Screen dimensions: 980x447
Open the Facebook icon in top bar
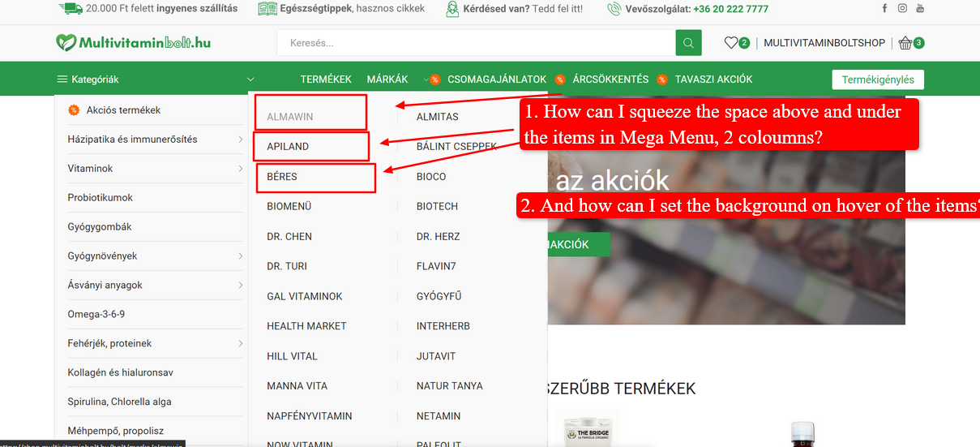point(884,8)
